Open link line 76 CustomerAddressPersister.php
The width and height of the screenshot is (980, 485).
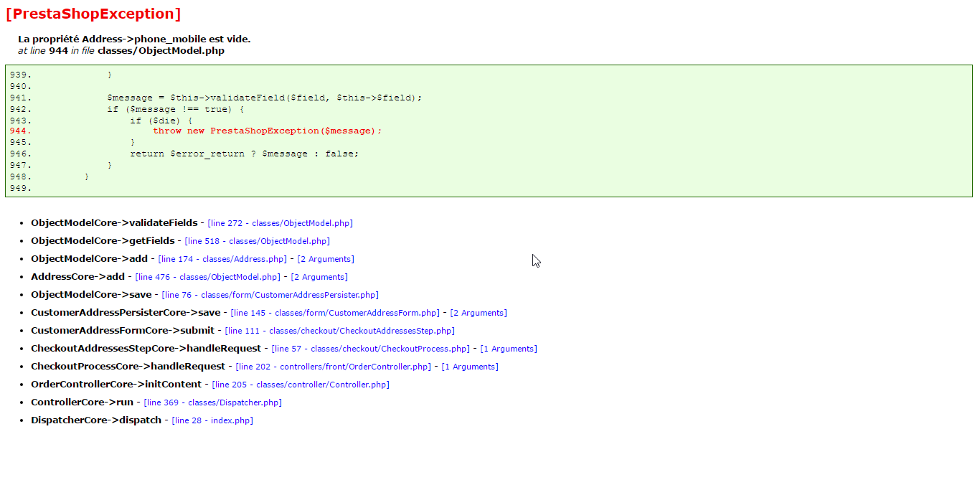point(270,295)
